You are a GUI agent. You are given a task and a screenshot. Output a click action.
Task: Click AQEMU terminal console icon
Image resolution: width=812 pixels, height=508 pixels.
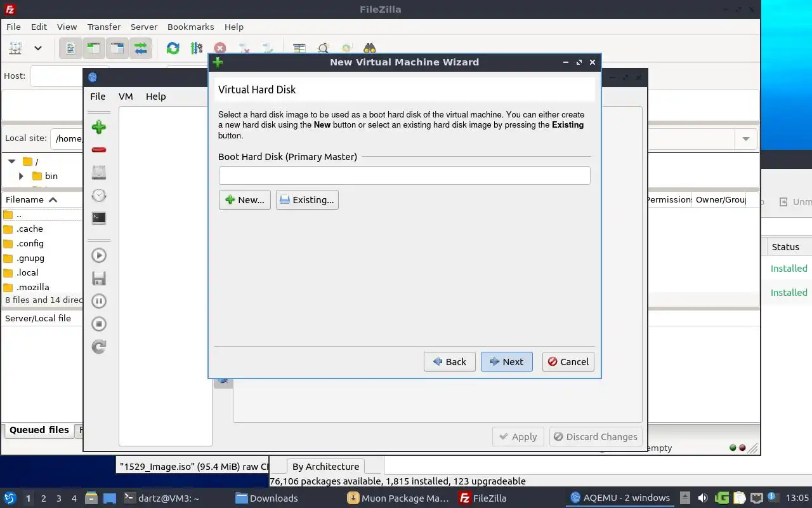pos(99,218)
